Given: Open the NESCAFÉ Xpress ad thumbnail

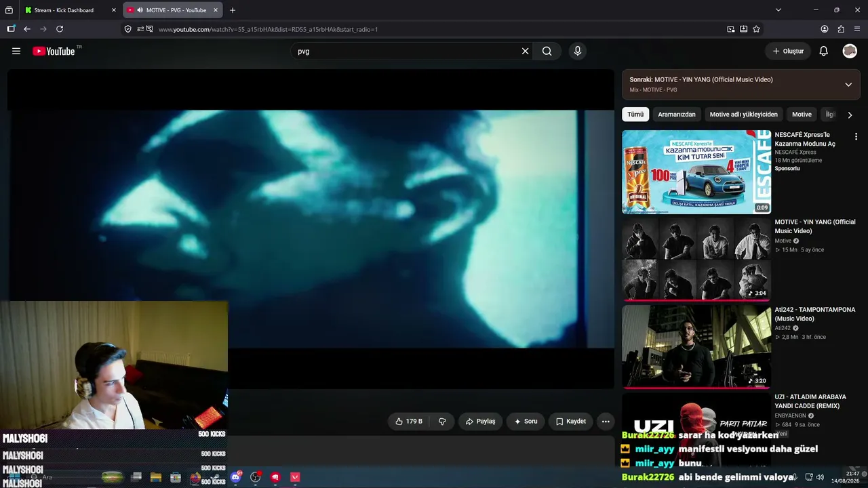Looking at the screenshot, I should pos(696,172).
